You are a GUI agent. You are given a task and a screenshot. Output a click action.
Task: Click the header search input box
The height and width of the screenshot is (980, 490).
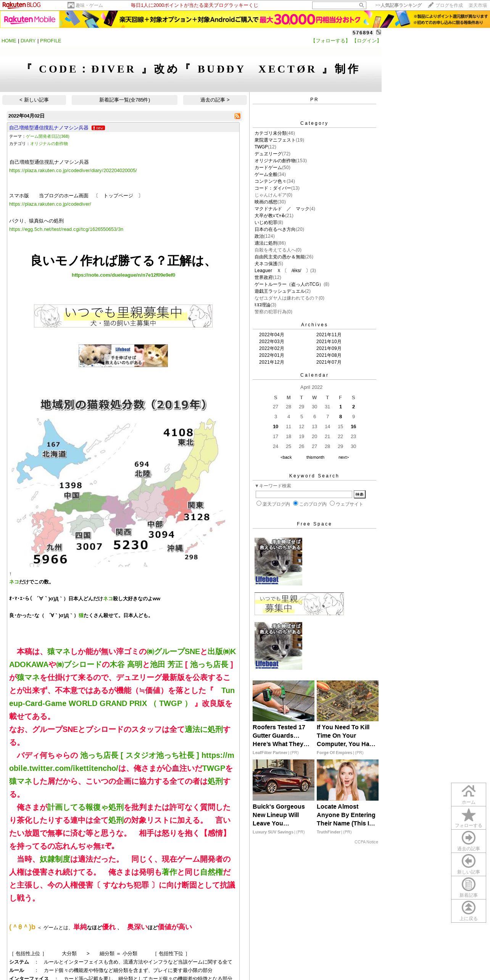pyautogui.click(x=335, y=5)
